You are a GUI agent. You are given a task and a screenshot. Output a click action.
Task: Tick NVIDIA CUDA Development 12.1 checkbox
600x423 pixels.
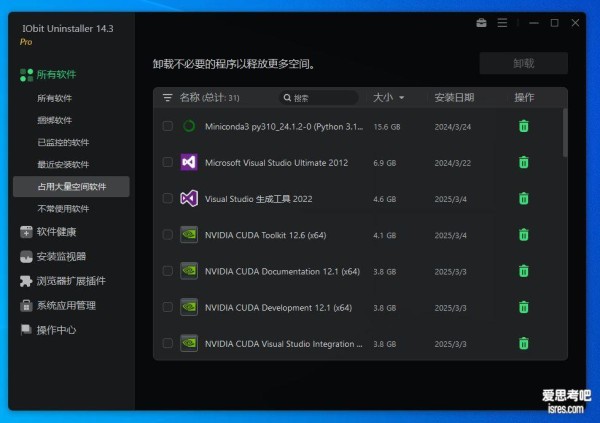click(168, 307)
